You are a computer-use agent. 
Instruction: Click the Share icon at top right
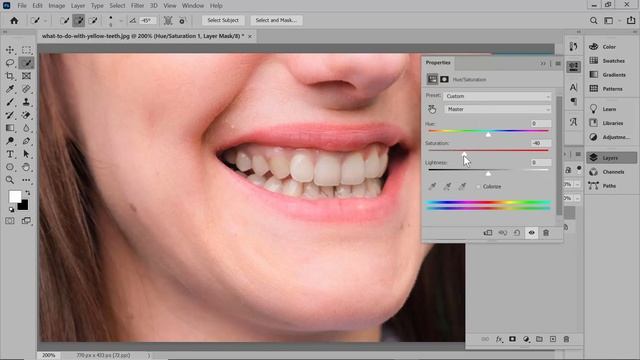coord(631,20)
